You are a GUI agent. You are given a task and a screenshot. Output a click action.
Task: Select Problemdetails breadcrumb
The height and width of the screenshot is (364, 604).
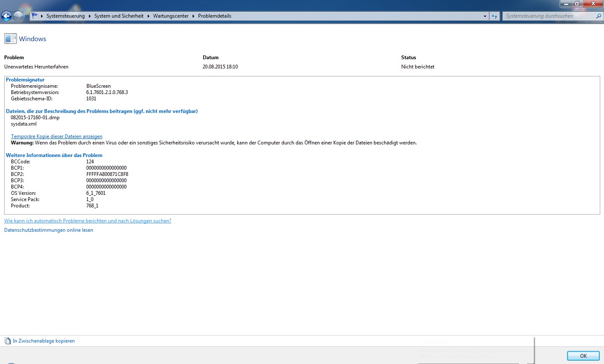pos(214,16)
